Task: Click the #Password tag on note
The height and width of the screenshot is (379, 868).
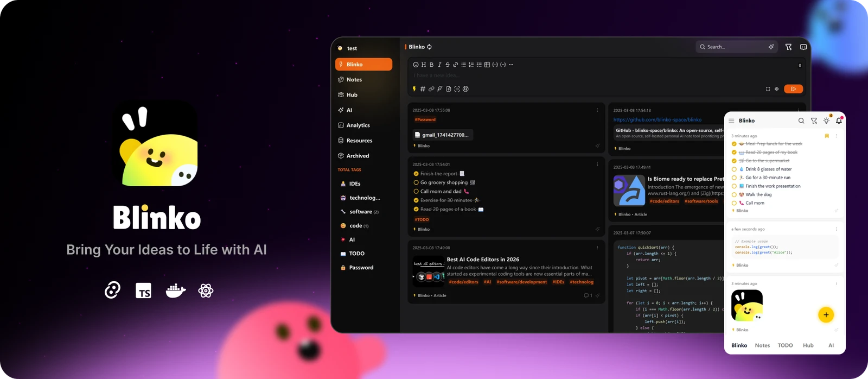Action: (425, 119)
